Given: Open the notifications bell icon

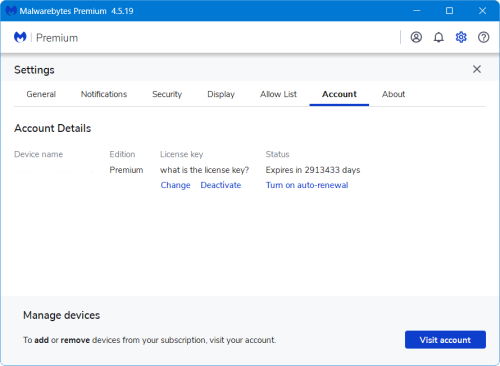Looking at the screenshot, I should click(439, 37).
